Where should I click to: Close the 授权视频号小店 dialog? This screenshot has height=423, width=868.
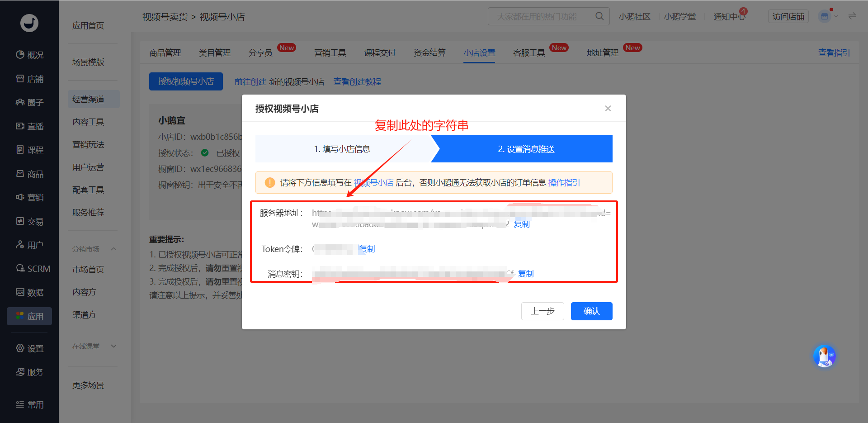tap(608, 108)
